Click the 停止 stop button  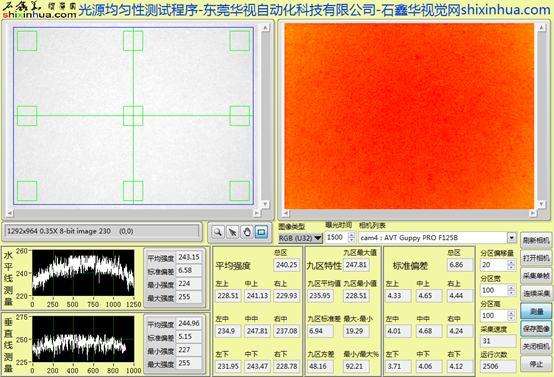536,364
